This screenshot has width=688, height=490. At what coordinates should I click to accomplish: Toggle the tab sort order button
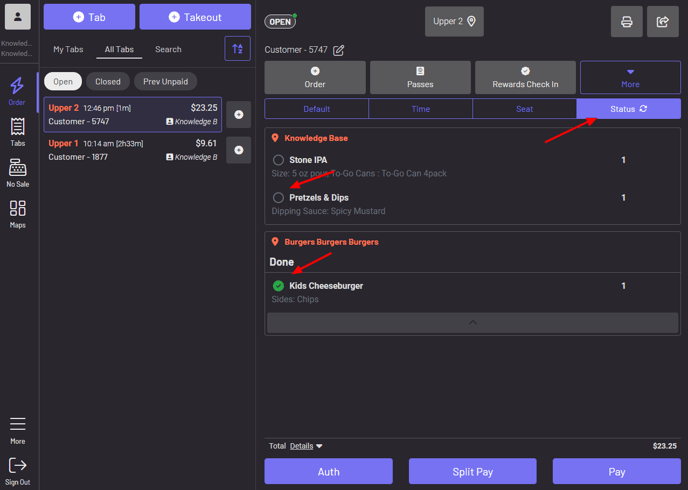(237, 48)
